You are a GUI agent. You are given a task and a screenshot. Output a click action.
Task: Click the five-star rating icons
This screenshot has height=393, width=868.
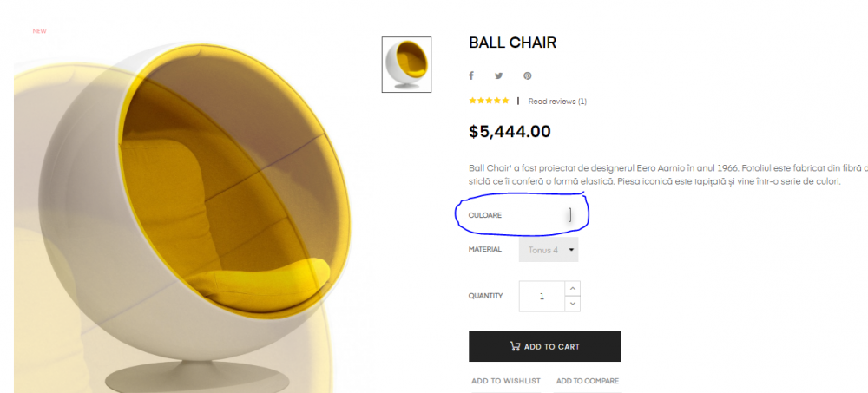click(489, 101)
